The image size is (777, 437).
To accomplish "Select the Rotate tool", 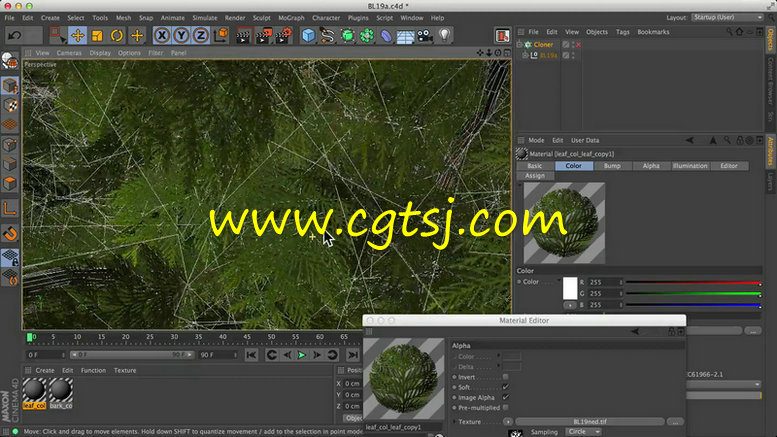I will tap(117, 36).
